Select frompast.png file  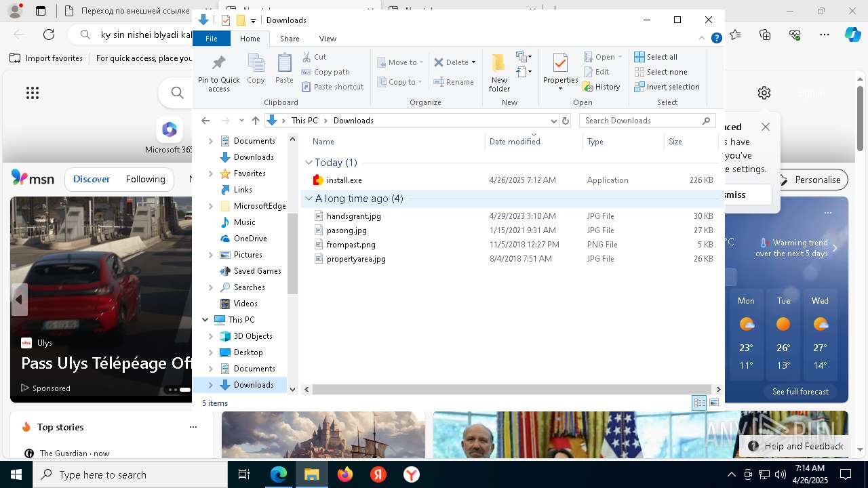[351, 245]
